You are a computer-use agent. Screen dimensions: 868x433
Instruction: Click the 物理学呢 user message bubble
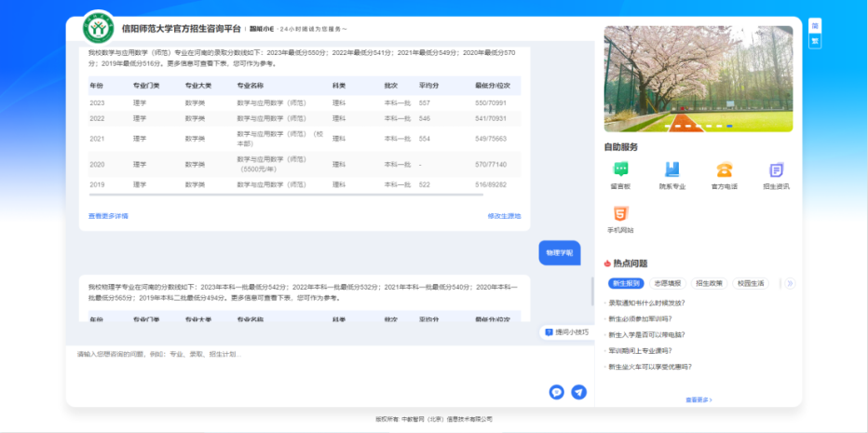pos(560,252)
